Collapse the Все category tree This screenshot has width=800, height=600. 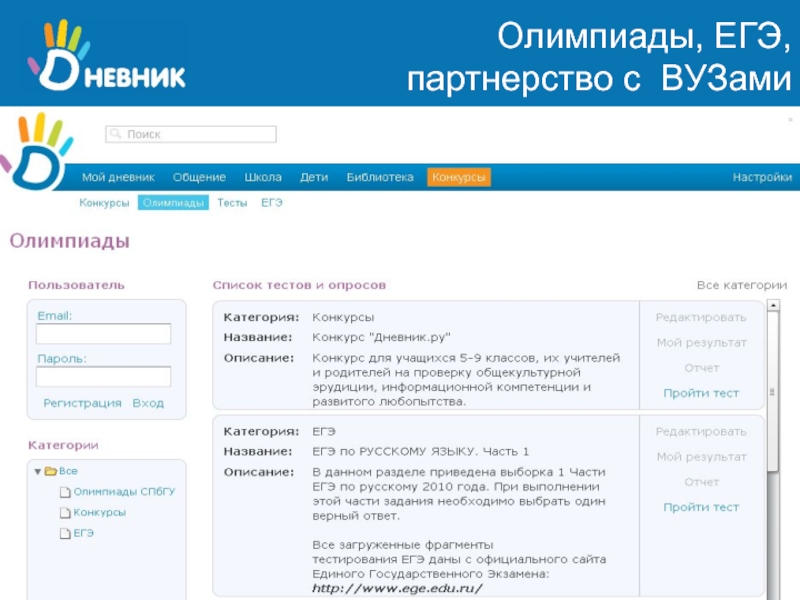click(37, 471)
